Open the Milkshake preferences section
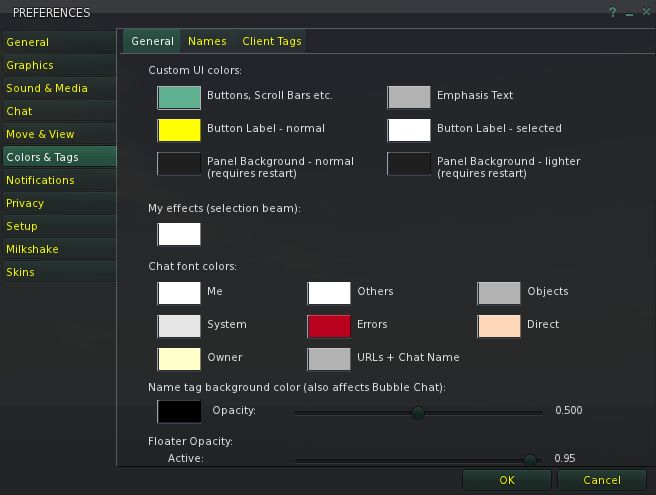Image resolution: width=656 pixels, height=495 pixels. tap(32, 249)
